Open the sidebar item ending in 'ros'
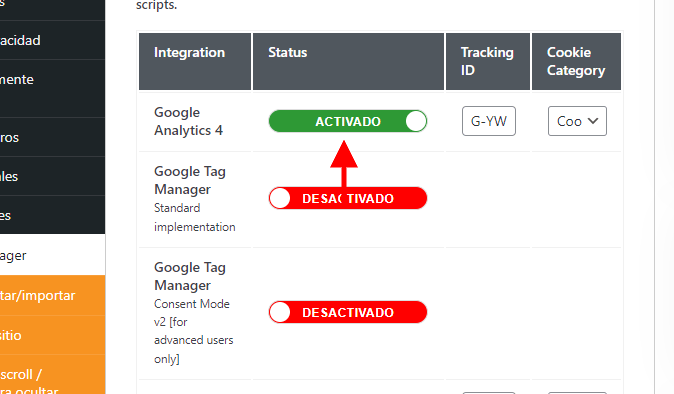The height and width of the screenshot is (394, 674). click(x=52, y=137)
